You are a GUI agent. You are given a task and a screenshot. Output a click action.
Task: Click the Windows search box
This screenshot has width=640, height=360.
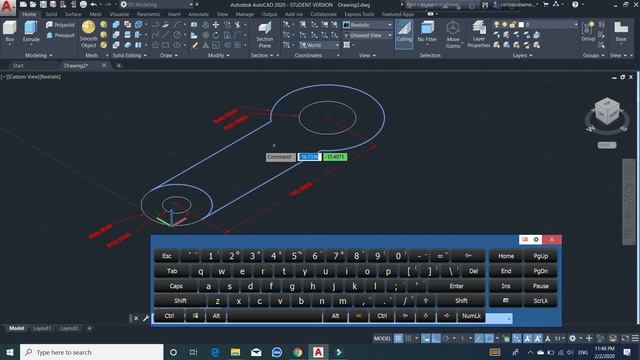coord(92,352)
